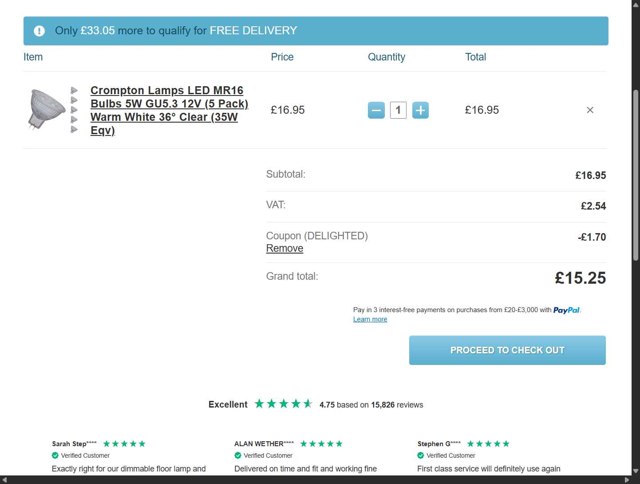
Task: Click the FREE DELIVERY text in the banner
Action: (253, 31)
